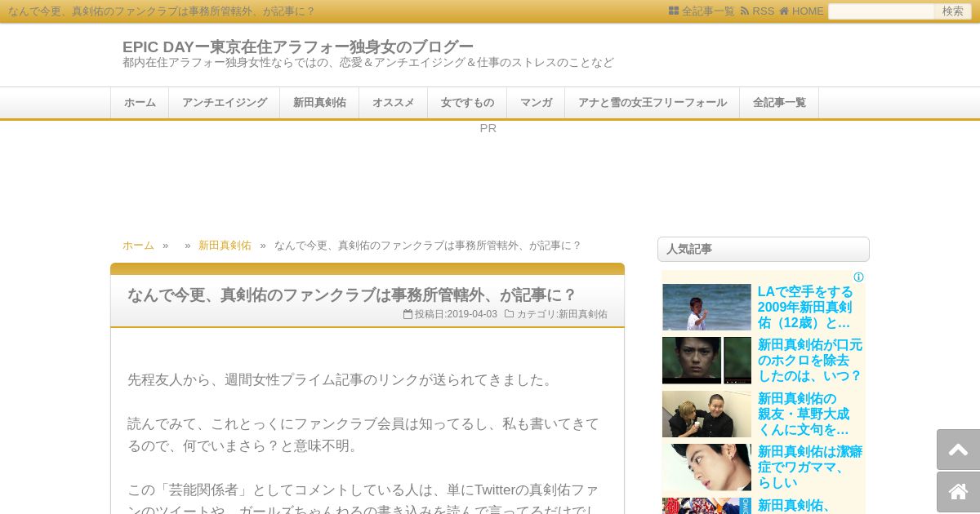Viewport: 980px width, 514px height.
Task: Open the 女ですもの menu item
Action: coord(467,103)
